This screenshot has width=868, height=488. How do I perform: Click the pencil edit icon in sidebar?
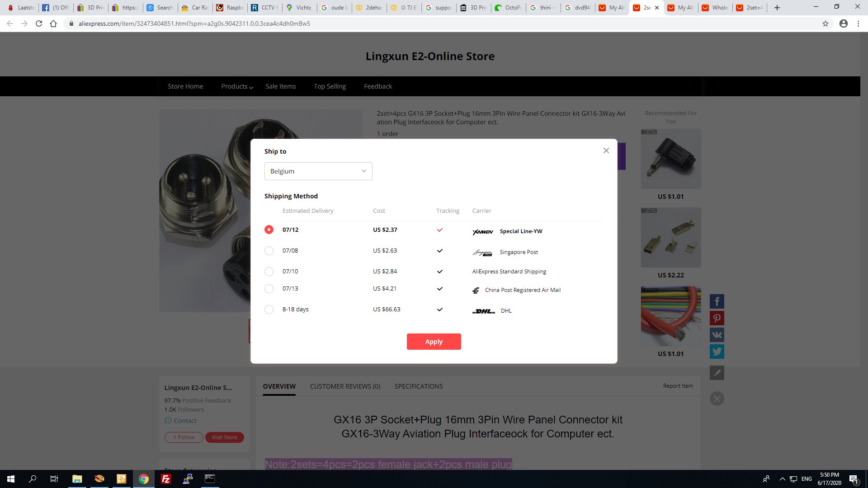717,373
